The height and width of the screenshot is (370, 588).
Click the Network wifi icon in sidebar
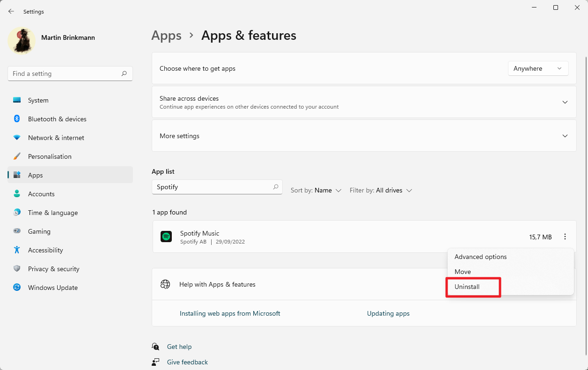click(x=17, y=138)
